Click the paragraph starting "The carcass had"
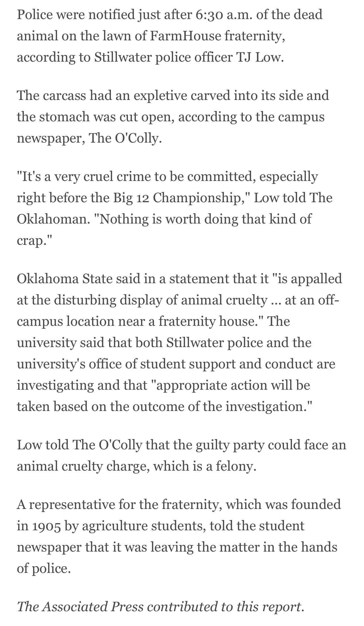 tap(173, 116)
